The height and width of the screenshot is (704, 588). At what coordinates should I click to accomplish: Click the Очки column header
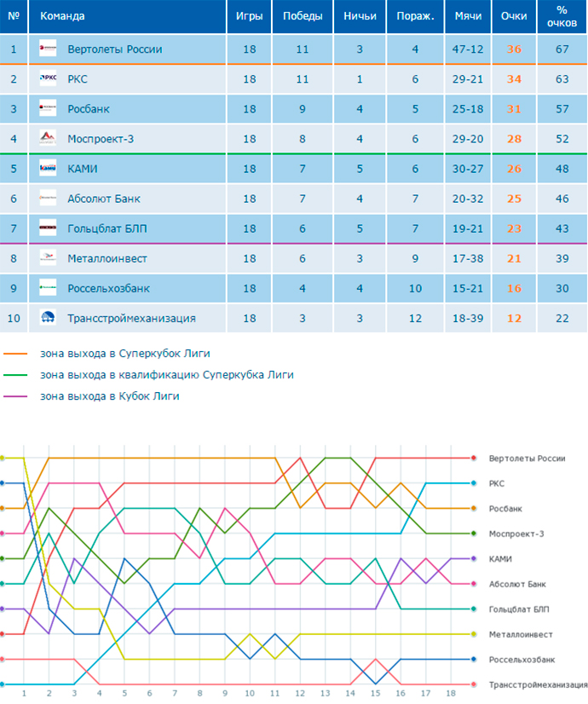[514, 16]
